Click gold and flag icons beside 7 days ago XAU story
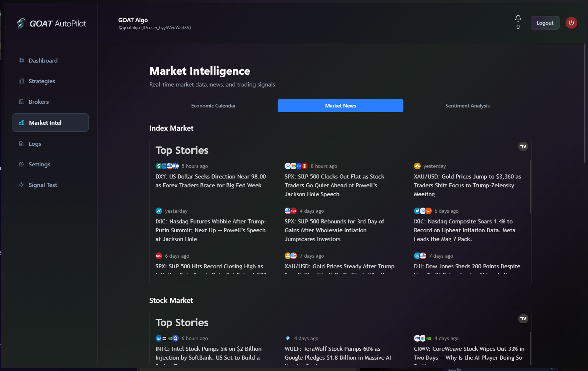Viewport: 588px width, 371px height. [x=291, y=256]
